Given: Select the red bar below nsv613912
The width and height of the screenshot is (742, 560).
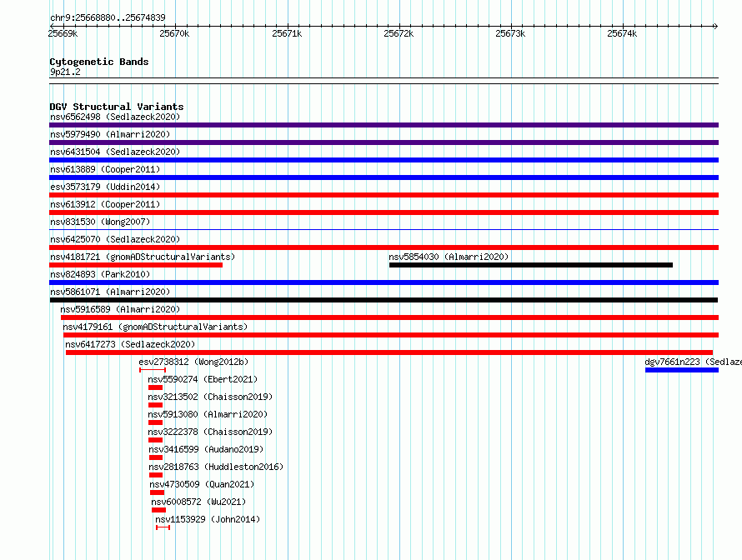Looking at the screenshot, I should click(384, 212).
